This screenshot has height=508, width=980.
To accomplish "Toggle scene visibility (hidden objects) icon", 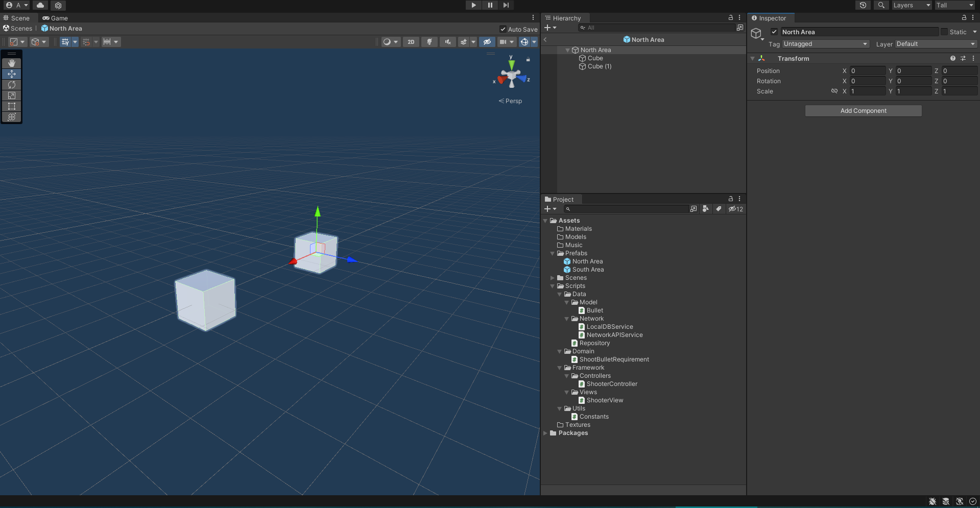I will (487, 42).
